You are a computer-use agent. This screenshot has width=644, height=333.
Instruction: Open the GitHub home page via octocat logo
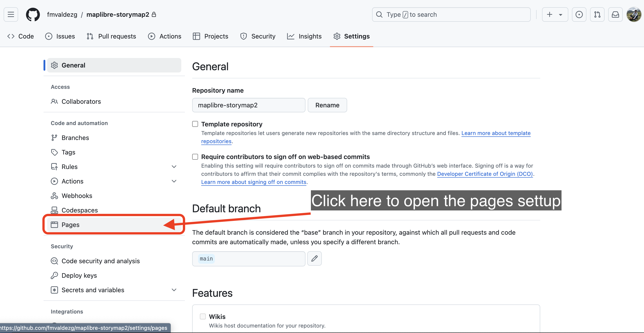click(x=33, y=14)
